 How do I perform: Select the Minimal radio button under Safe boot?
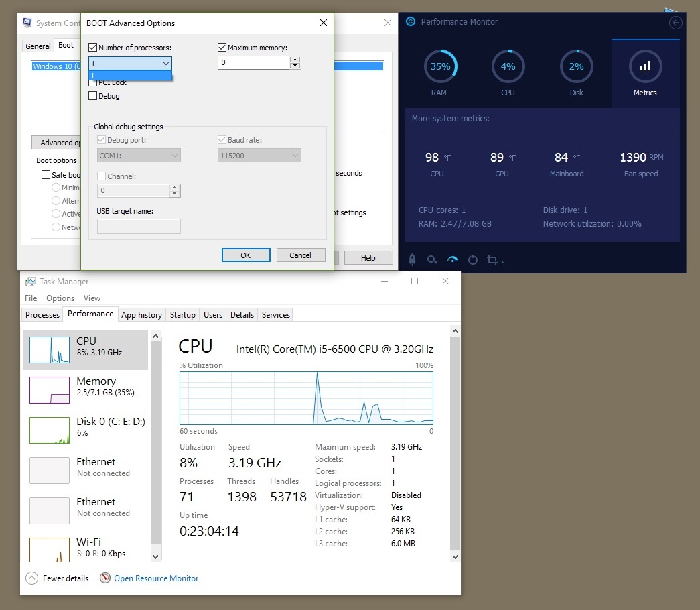pyautogui.click(x=56, y=188)
